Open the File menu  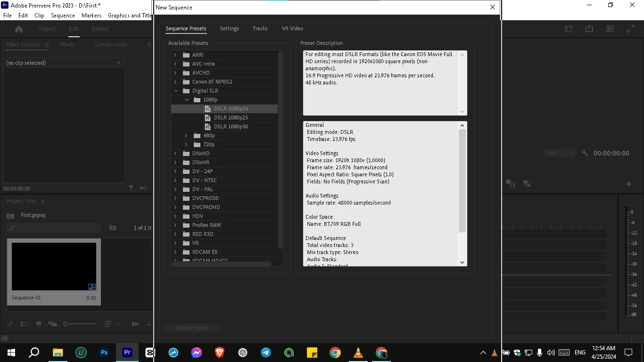(x=8, y=16)
